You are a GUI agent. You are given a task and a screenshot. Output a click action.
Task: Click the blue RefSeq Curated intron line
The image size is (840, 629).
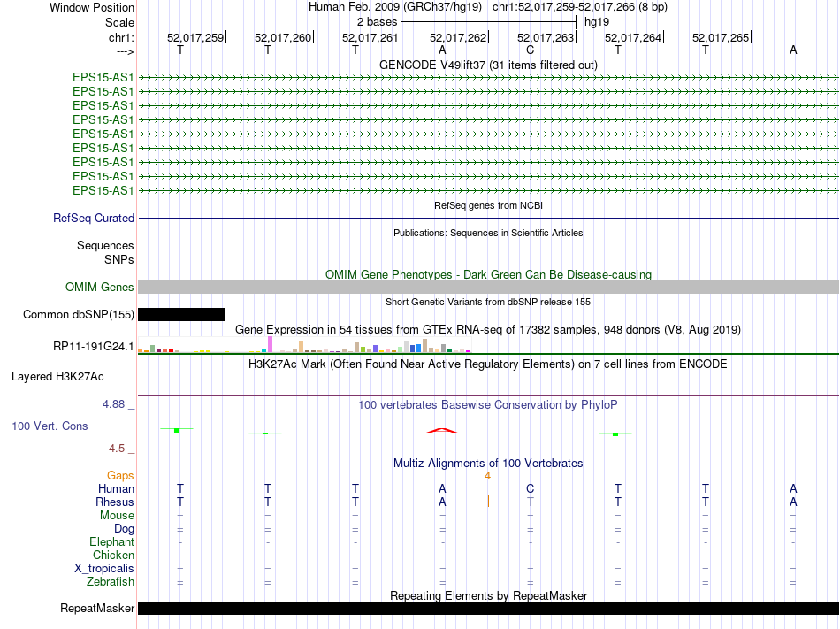(x=488, y=218)
